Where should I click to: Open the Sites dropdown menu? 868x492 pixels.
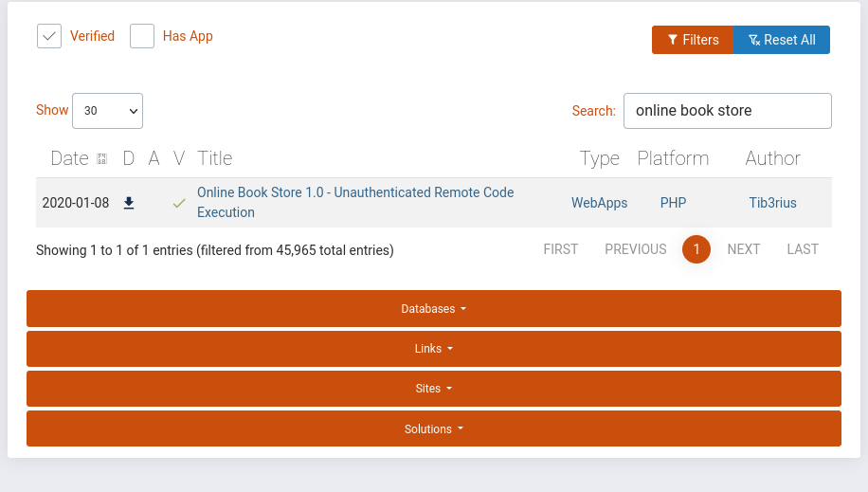point(433,389)
